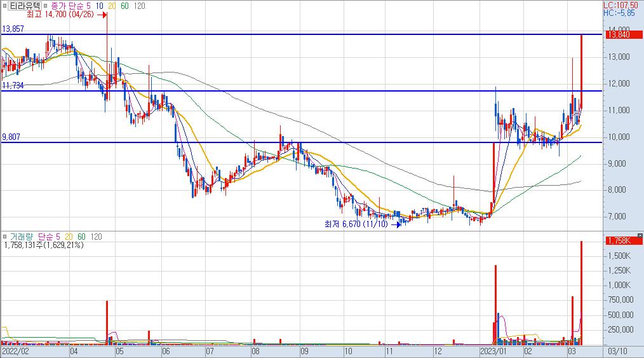Select the price 120-day moving average label

coord(139,6)
